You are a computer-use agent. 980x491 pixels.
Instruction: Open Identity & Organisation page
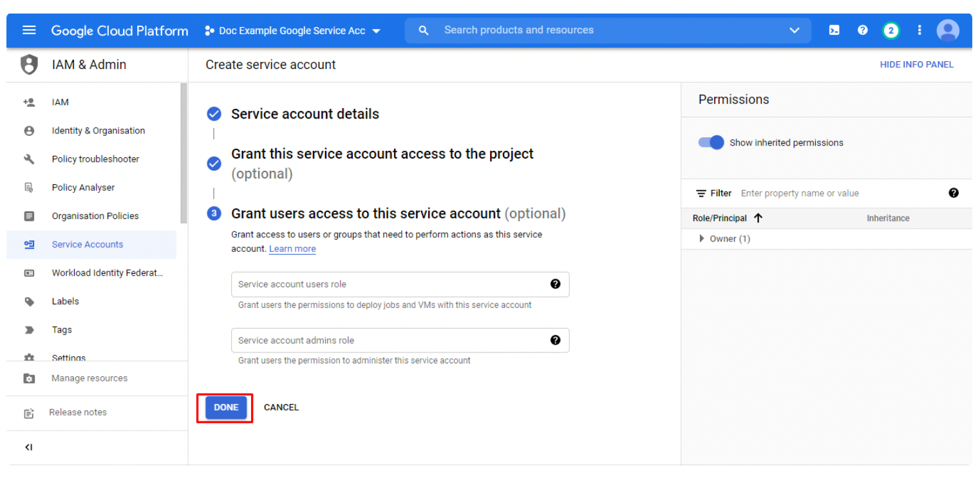pyautogui.click(x=99, y=131)
